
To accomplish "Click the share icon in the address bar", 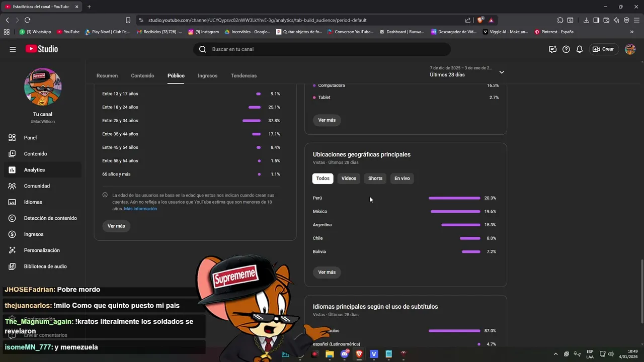I will coord(468,20).
